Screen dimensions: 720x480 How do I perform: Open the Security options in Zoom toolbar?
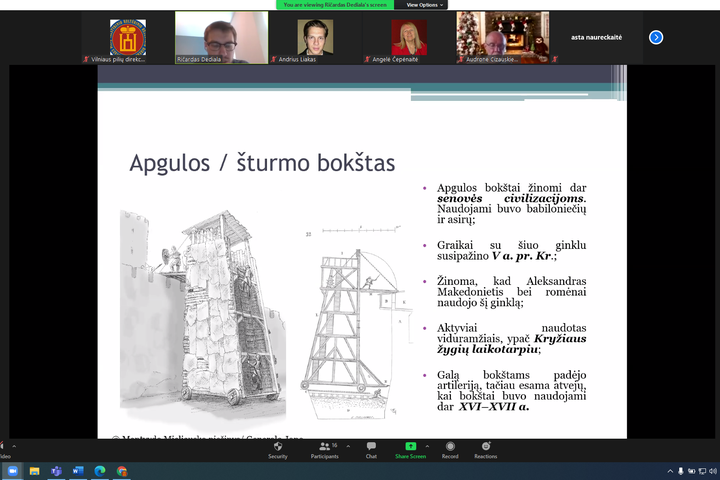pos(278,450)
